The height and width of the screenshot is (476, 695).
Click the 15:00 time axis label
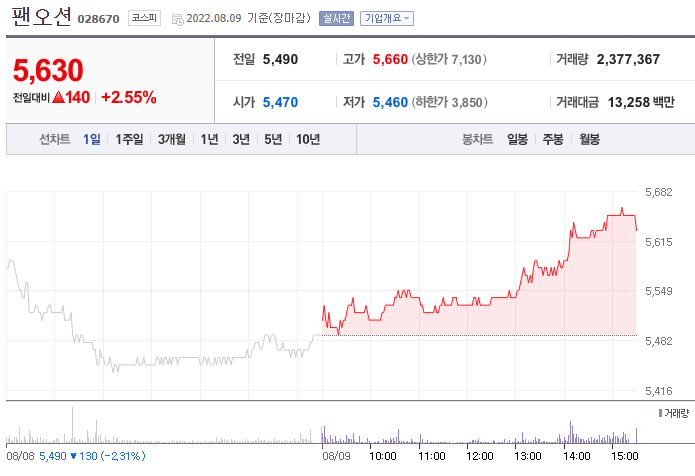625,456
